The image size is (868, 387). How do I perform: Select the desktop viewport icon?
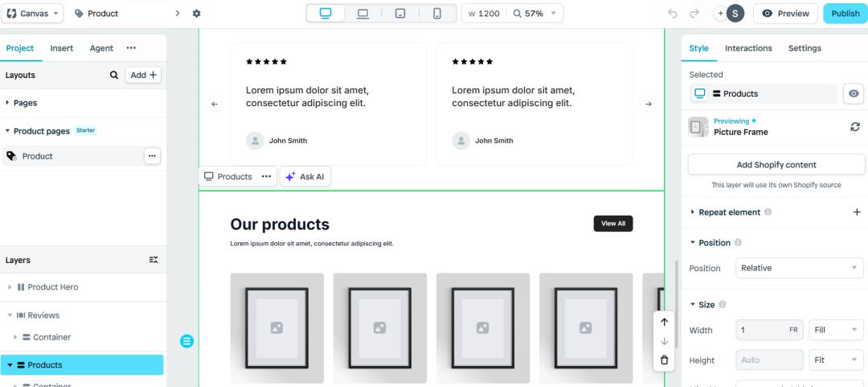click(x=325, y=14)
